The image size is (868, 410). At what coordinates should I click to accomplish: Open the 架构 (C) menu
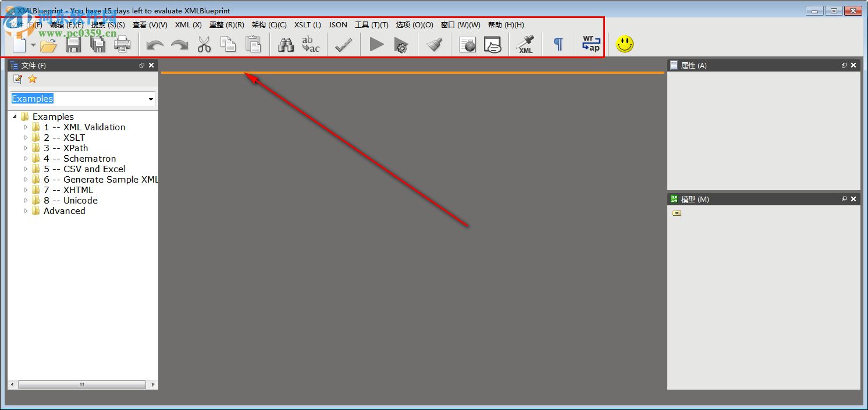tap(269, 25)
